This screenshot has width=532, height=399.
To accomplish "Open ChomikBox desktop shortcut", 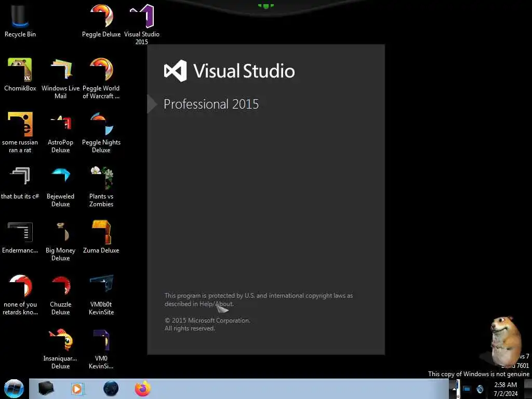I will [20, 75].
